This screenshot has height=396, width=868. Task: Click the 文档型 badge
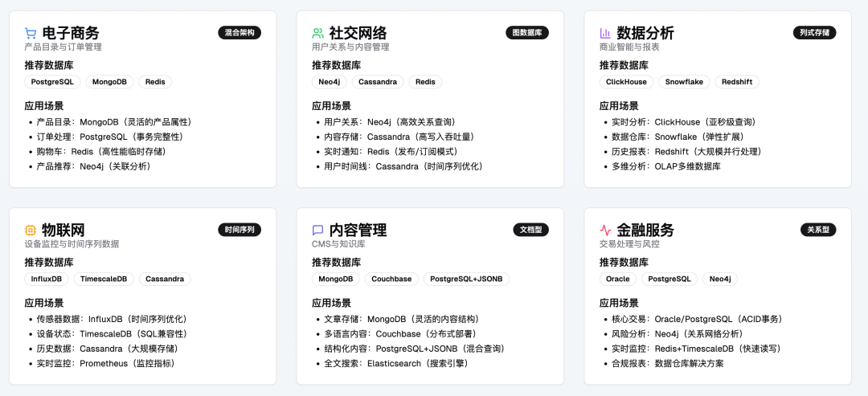[531, 230]
